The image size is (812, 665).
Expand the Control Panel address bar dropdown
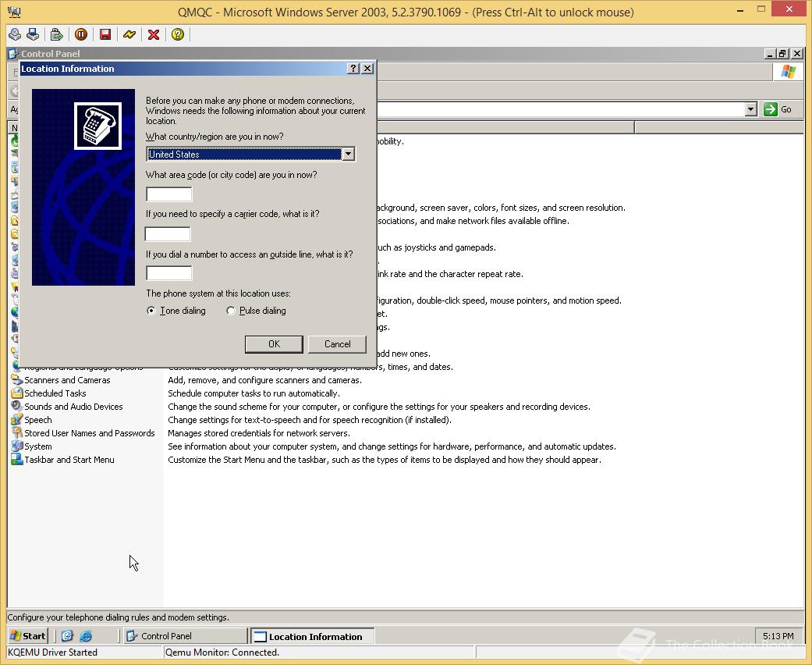pos(751,109)
